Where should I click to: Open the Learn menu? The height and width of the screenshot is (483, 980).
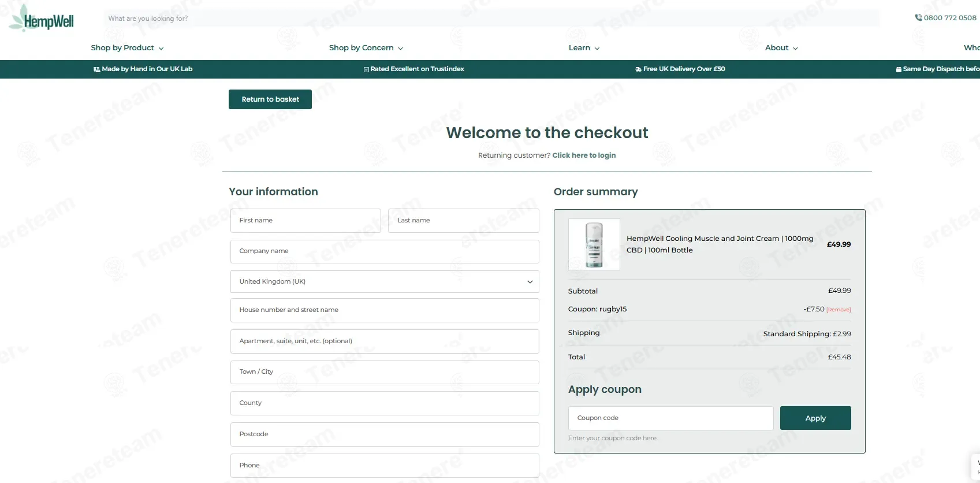[x=584, y=48]
